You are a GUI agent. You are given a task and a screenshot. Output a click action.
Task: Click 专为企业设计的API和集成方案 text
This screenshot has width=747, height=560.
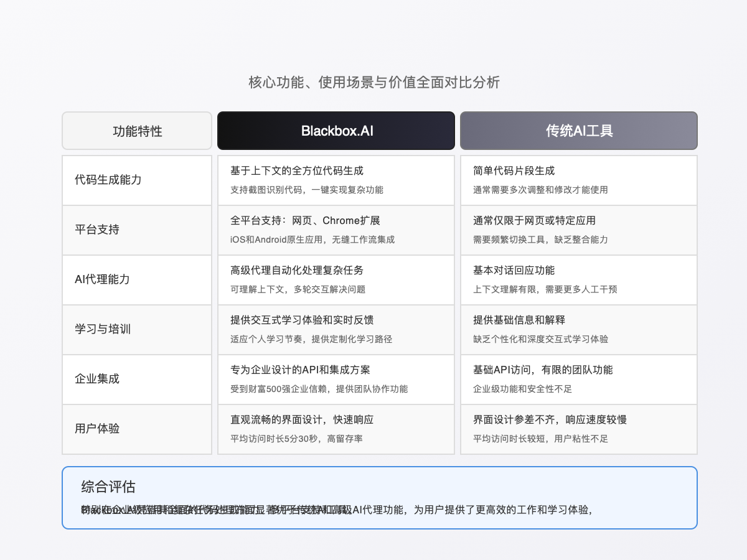300,370
